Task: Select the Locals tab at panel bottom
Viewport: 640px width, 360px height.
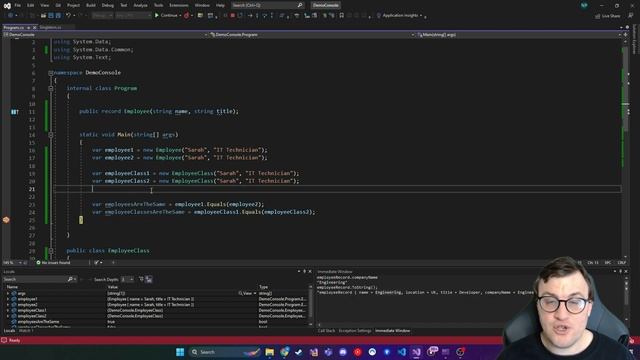Action: coord(9,331)
